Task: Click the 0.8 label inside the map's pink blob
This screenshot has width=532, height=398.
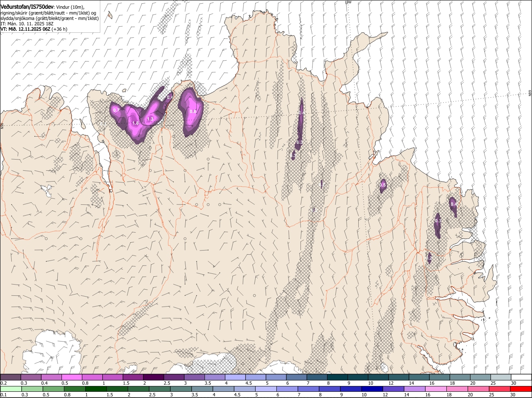Action: click(193, 112)
